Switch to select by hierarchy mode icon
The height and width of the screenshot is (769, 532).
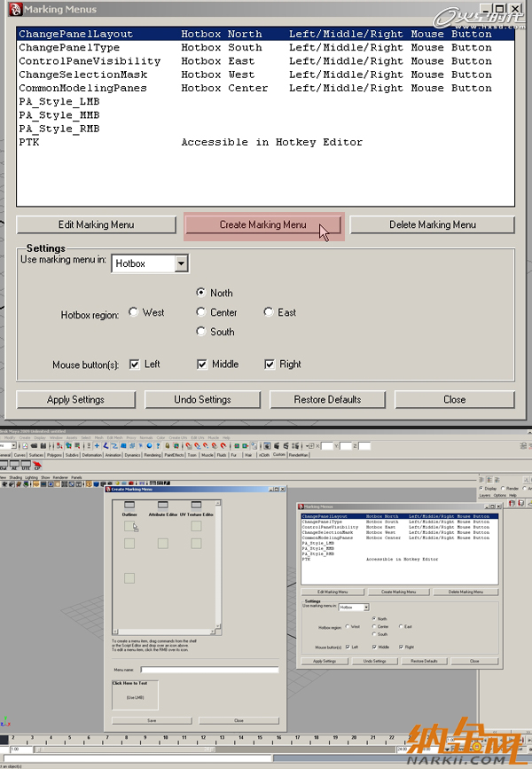(x=59, y=446)
